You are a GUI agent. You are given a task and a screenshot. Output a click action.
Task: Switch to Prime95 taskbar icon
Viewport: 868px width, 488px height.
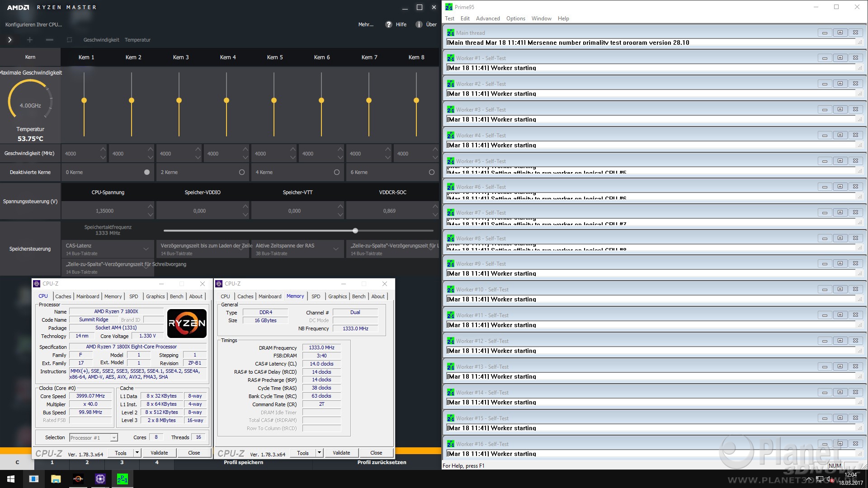point(123,479)
